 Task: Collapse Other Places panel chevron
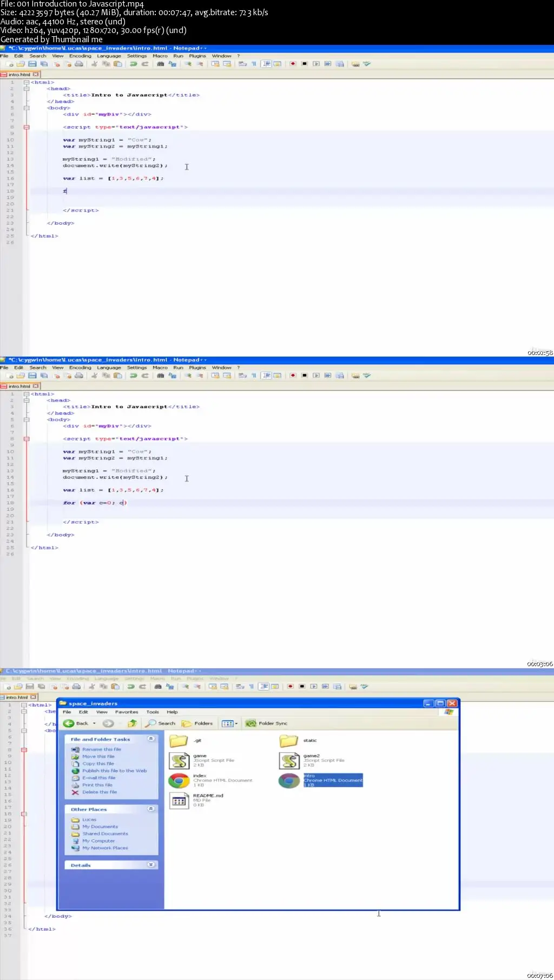(x=151, y=809)
